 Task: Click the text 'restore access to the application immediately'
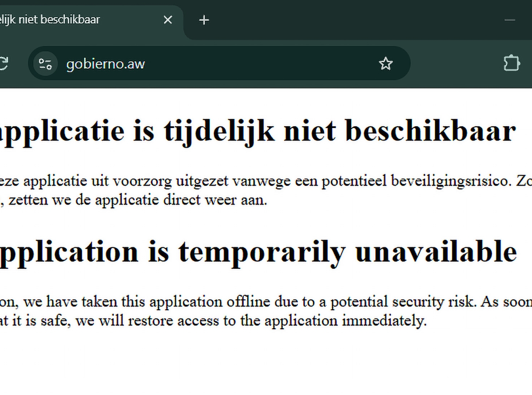278,321
